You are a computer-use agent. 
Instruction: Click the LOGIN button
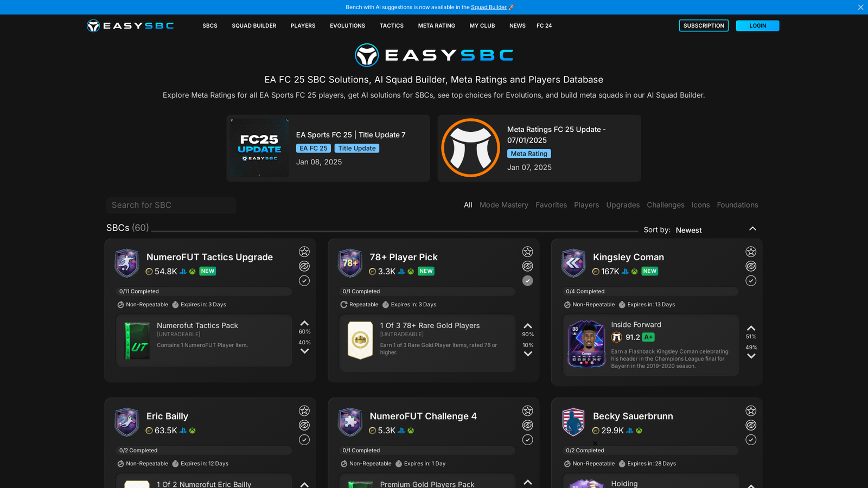pos(757,25)
